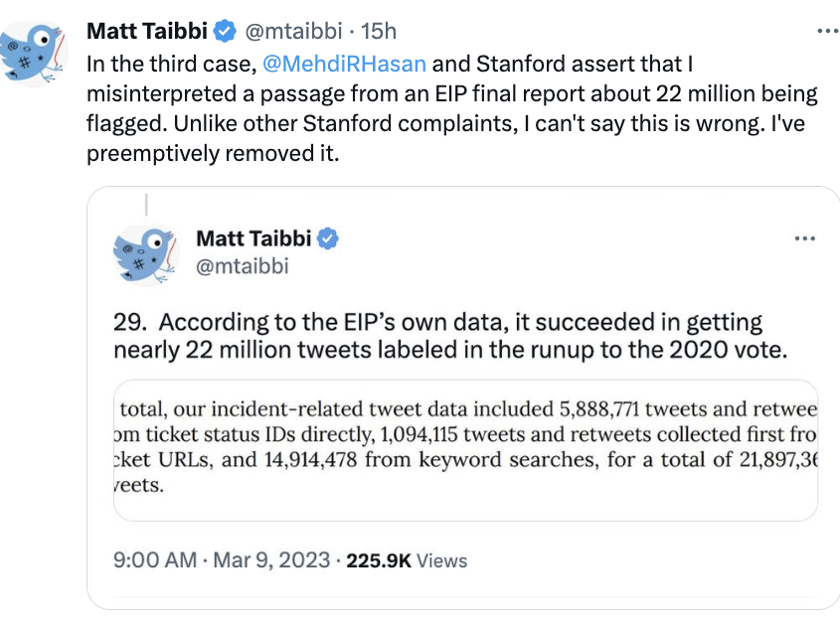Open the Matt Taibbi name on the top tweet
This screenshot has height=628, width=840.
click(x=147, y=31)
